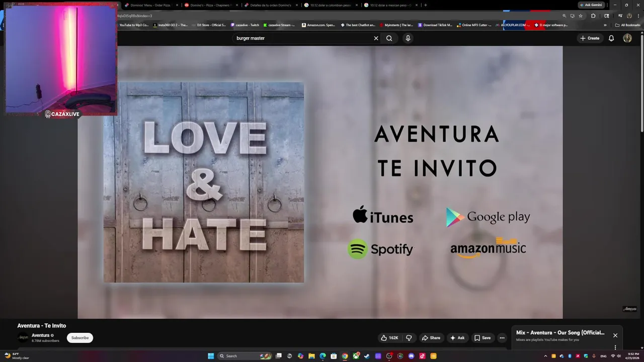Open Windows Start menu
644x362 pixels.
tap(211, 356)
